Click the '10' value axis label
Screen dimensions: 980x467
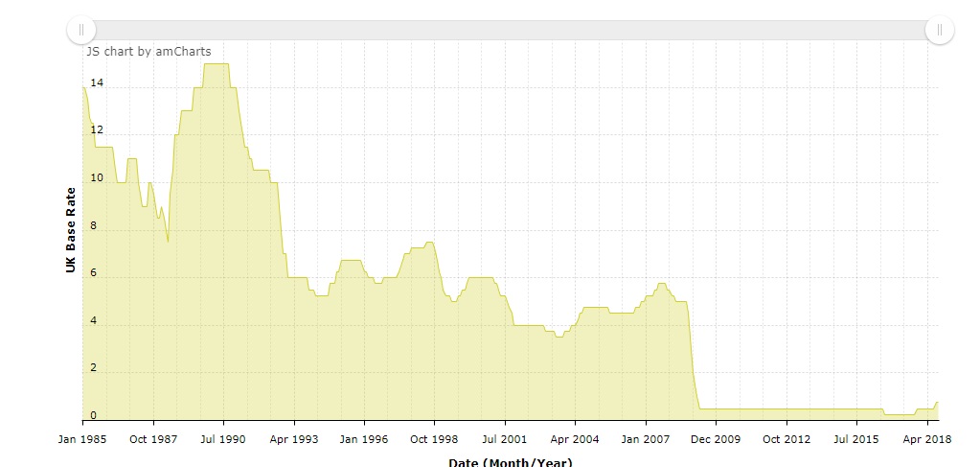[96, 177]
